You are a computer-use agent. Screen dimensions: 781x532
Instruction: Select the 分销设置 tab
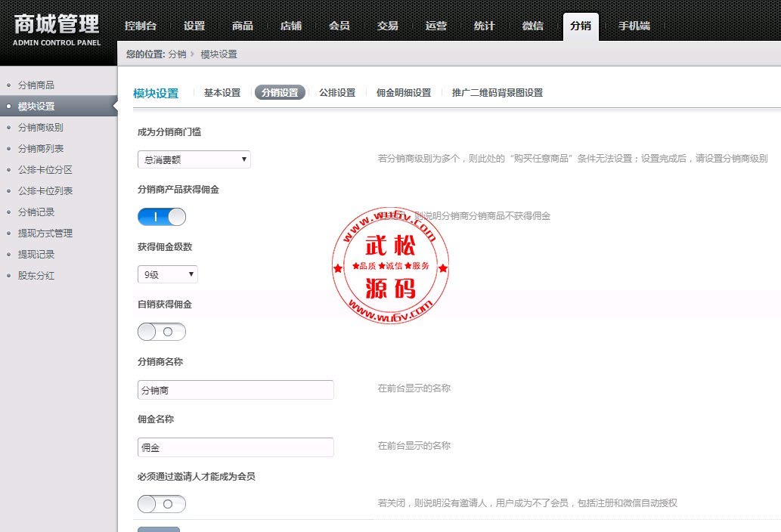[x=280, y=92]
